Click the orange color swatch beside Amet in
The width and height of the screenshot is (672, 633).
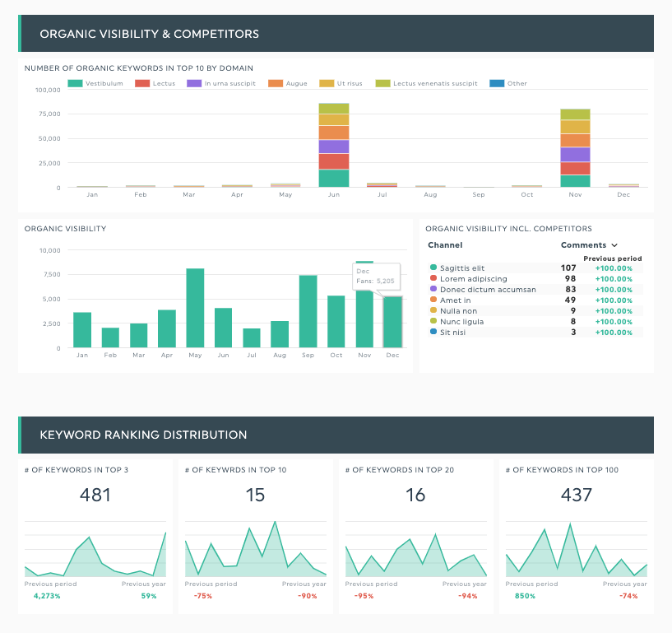pyautogui.click(x=433, y=300)
